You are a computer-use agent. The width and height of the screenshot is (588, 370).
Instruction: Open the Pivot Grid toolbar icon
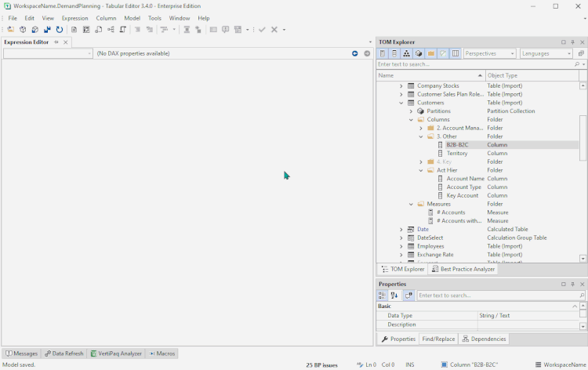[x=86, y=30]
